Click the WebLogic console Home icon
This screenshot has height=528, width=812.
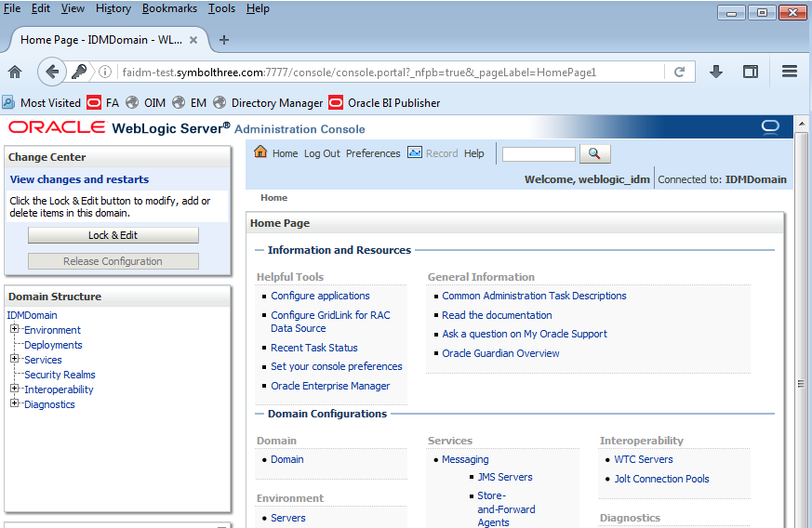(260, 153)
